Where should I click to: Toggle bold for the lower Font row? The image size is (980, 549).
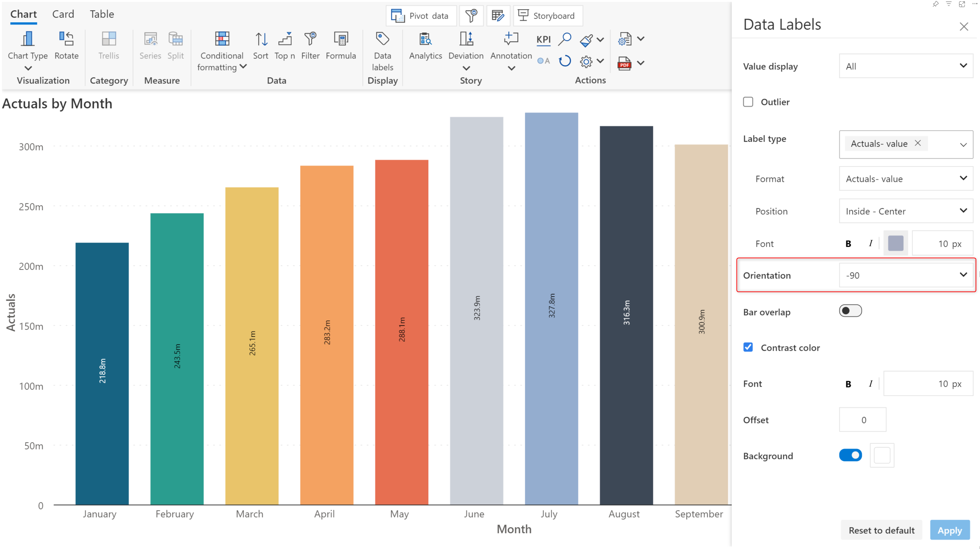tap(848, 384)
